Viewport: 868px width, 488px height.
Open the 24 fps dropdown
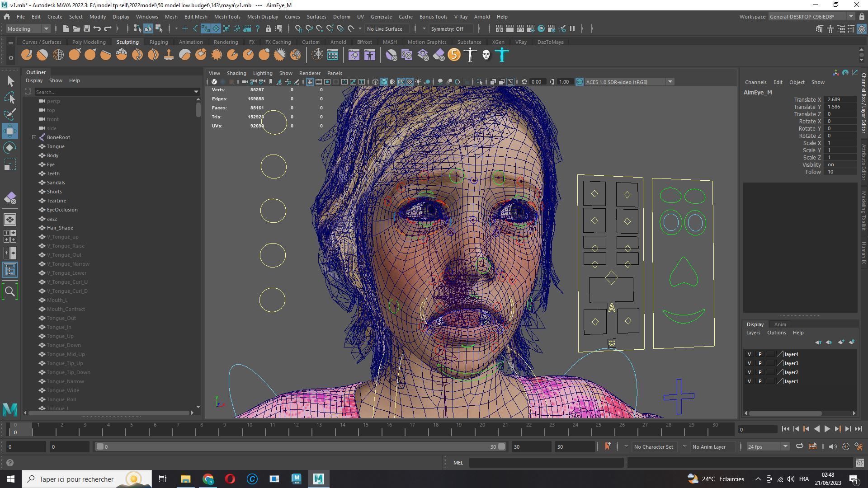click(x=767, y=446)
